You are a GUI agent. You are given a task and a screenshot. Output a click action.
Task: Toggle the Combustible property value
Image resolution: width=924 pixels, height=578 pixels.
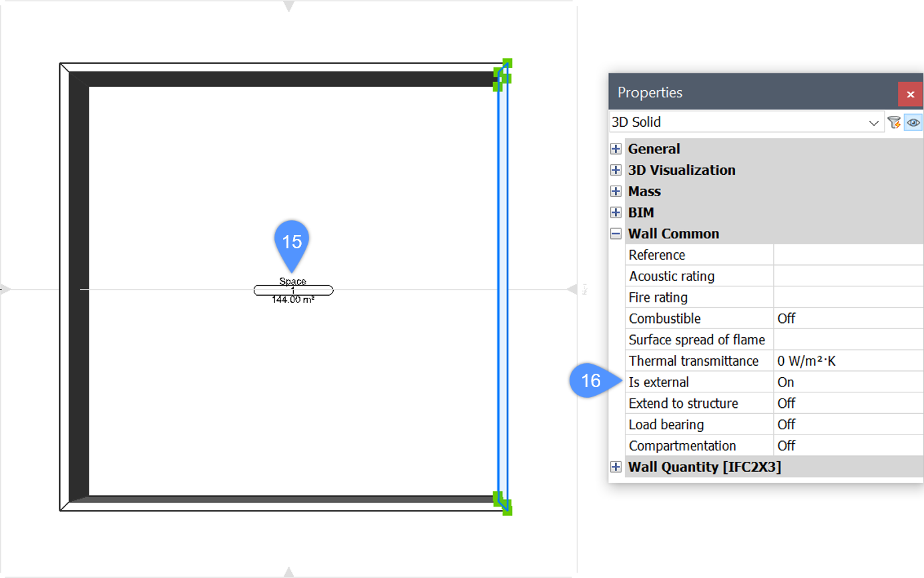coord(847,318)
